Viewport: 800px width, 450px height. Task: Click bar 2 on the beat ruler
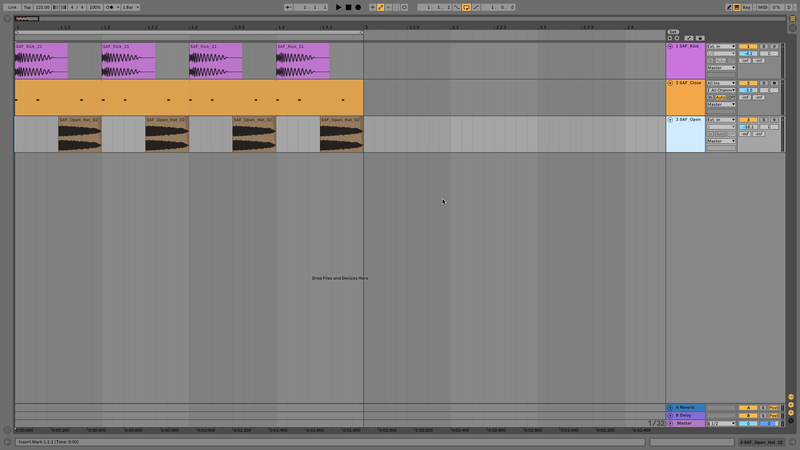pyautogui.click(x=365, y=27)
